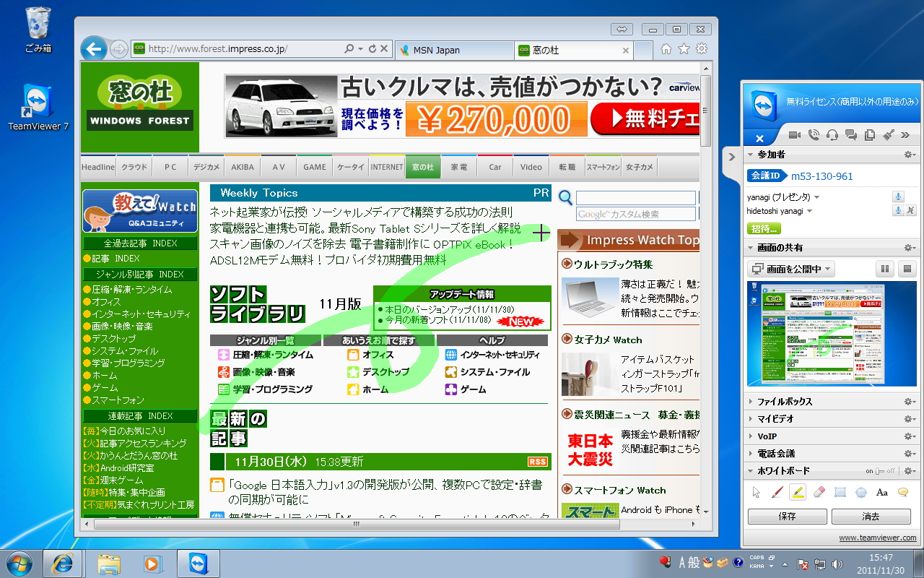
Task: Open the クラウド site navigation tab
Action: (x=134, y=167)
